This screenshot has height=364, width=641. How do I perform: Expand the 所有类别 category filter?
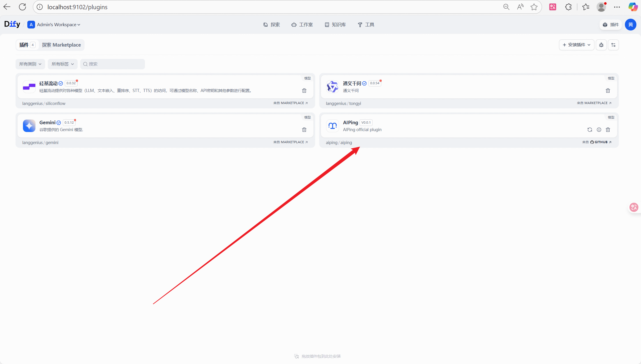click(30, 64)
